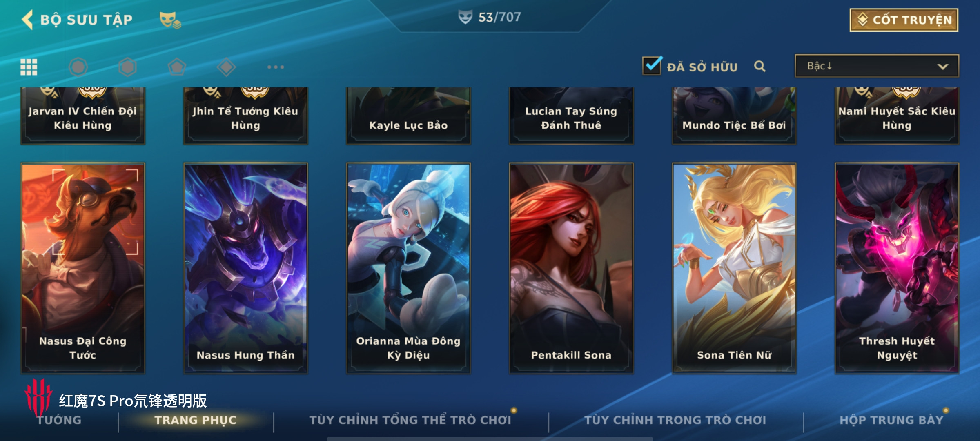
Task: Click the sort dropdown chevron arrow
Action: [942, 67]
